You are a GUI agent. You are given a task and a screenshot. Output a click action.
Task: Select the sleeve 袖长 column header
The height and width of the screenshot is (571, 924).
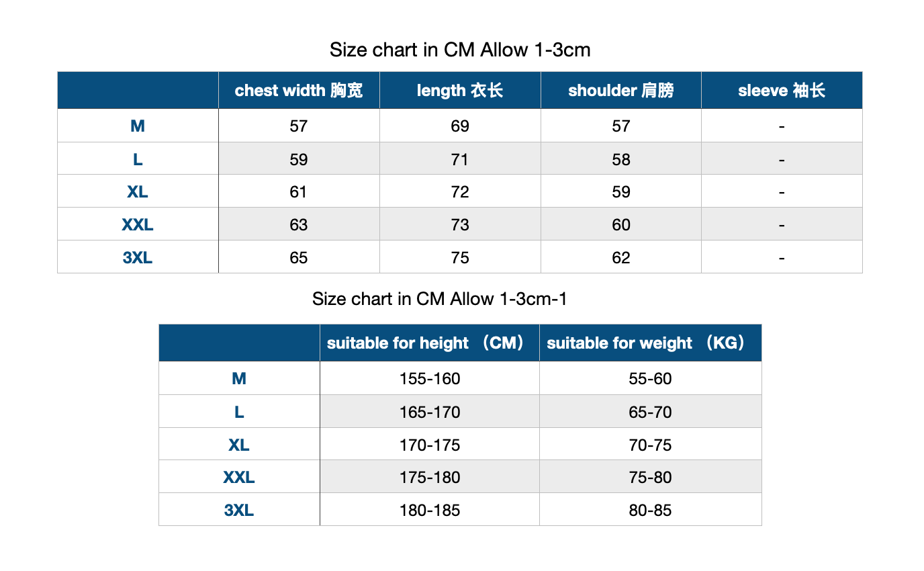click(782, 90)
